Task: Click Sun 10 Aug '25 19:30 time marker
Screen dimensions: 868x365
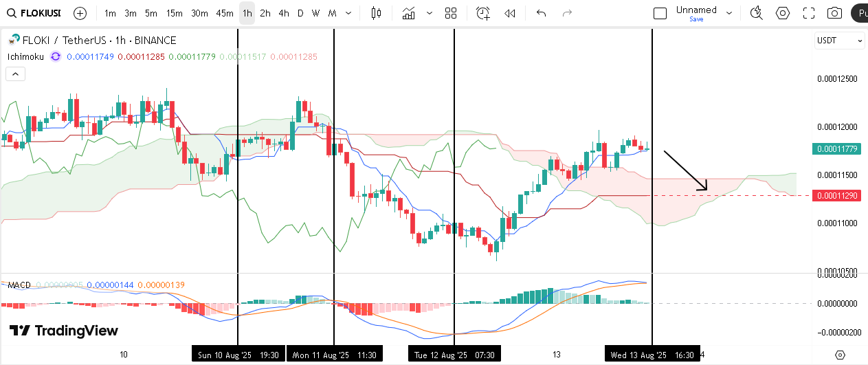Action: pyautogui.click(x=238, y=355)
